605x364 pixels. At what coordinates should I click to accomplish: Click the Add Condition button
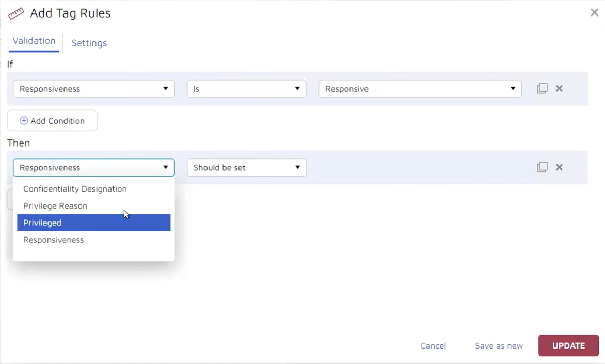(x=52, y=121)
